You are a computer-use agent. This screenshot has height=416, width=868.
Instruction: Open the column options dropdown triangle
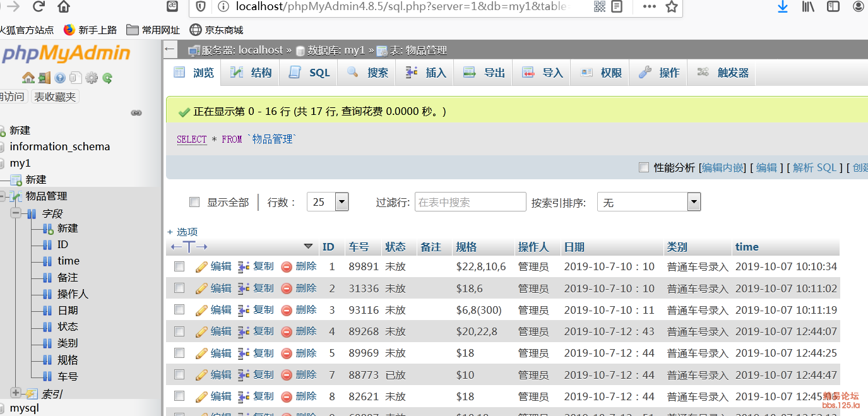308,247
